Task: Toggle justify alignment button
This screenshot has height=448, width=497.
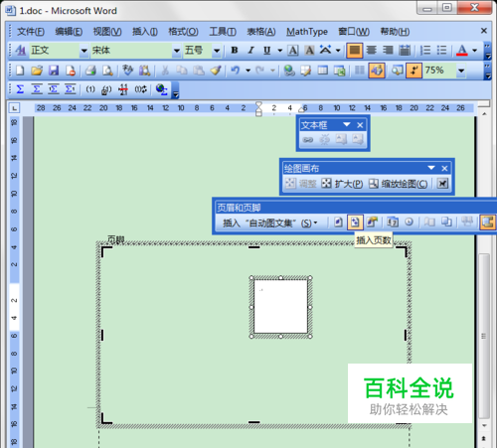Action: [355, 51]
